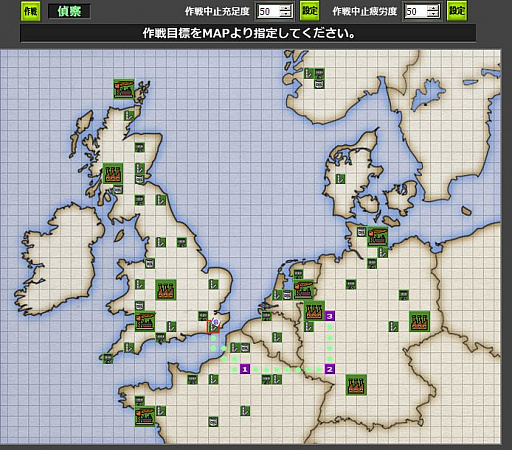This screenshot has height=450, width=512.
Task: Select purple waypoint marker 2
Action: (x=330, y=369)
